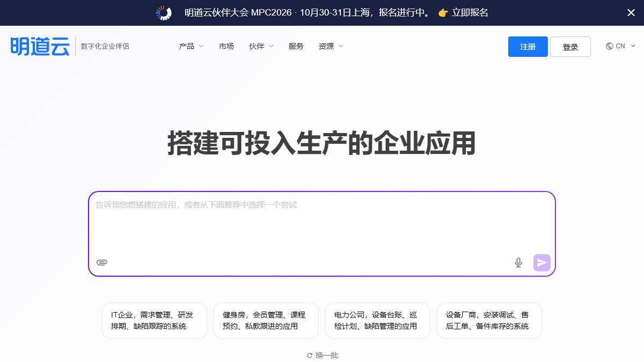This screenshot has width=644, height=362.
Task: Click the paperclip attachment icon
Action: tap(102, 262)
